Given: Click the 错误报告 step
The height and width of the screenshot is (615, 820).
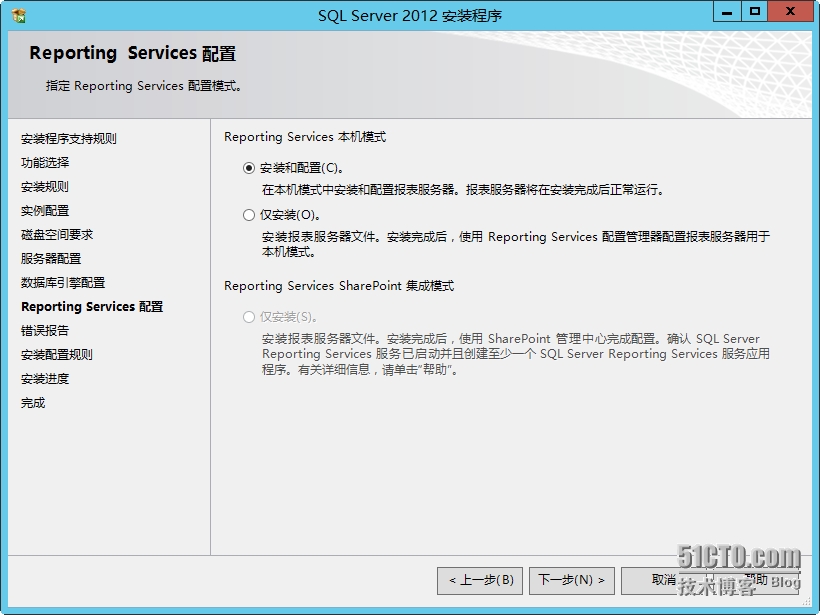Looking at the screenshot, I should (x=45, y=331).
